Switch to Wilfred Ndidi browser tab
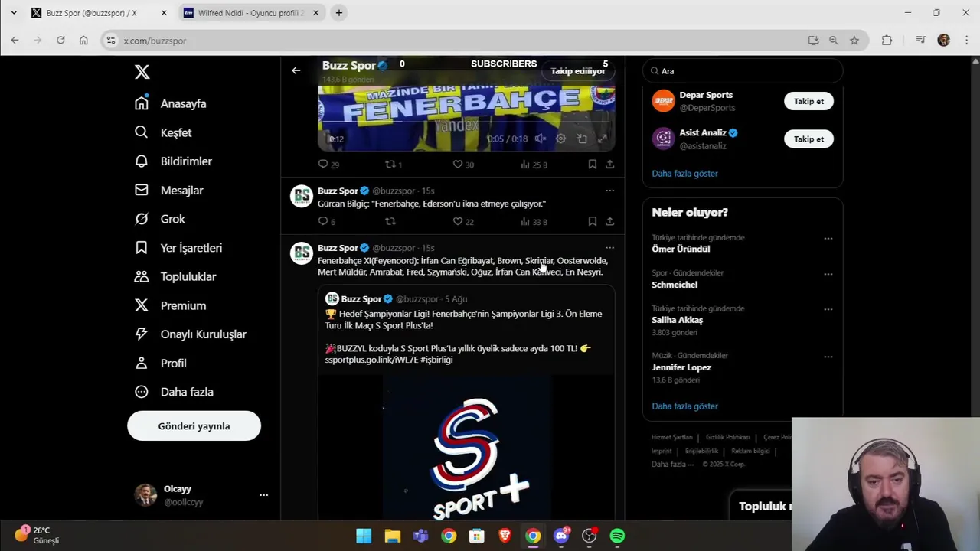Viewport: 980px width, 551px height. click(x=251, y=13)
